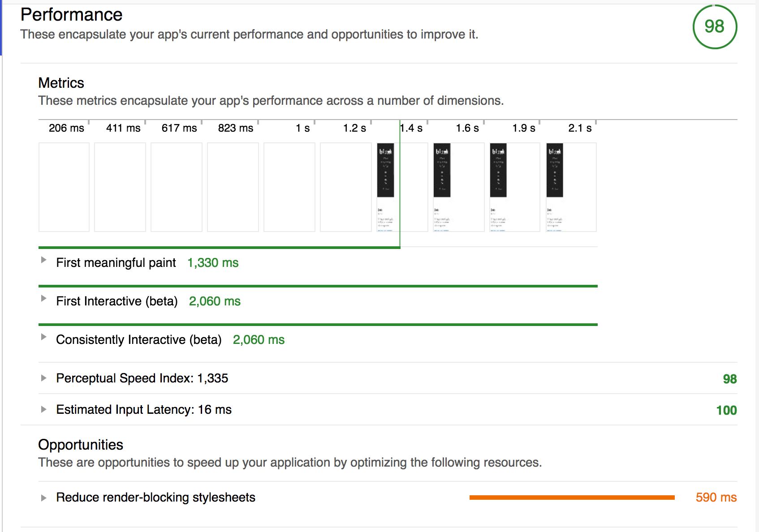
Task: Click the First Interactive green progress bar
Action: coord(318,286)
